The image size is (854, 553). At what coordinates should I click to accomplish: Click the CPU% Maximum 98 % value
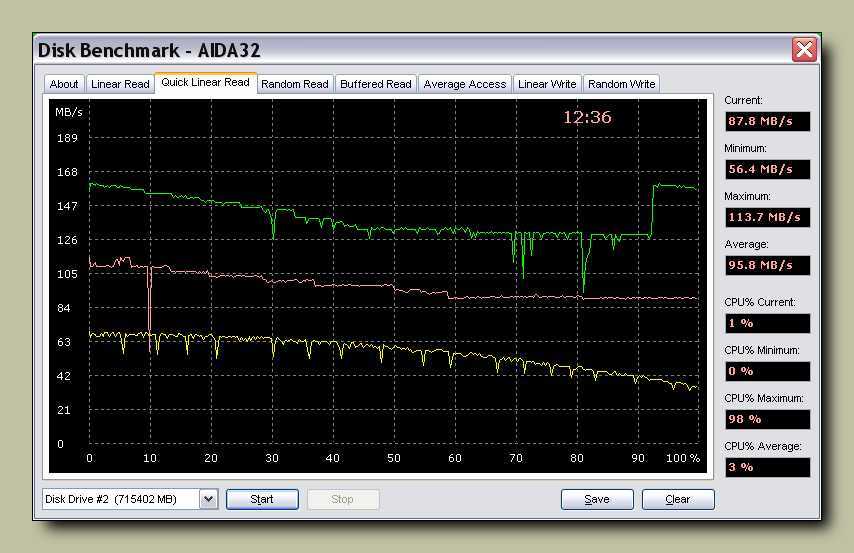click(x=767, y=419)
